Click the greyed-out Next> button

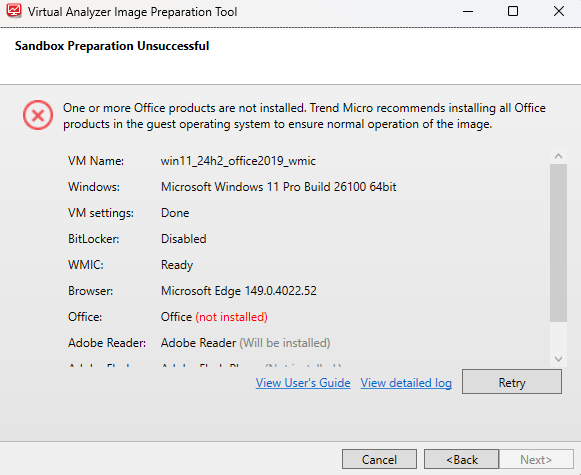(536, 459)
